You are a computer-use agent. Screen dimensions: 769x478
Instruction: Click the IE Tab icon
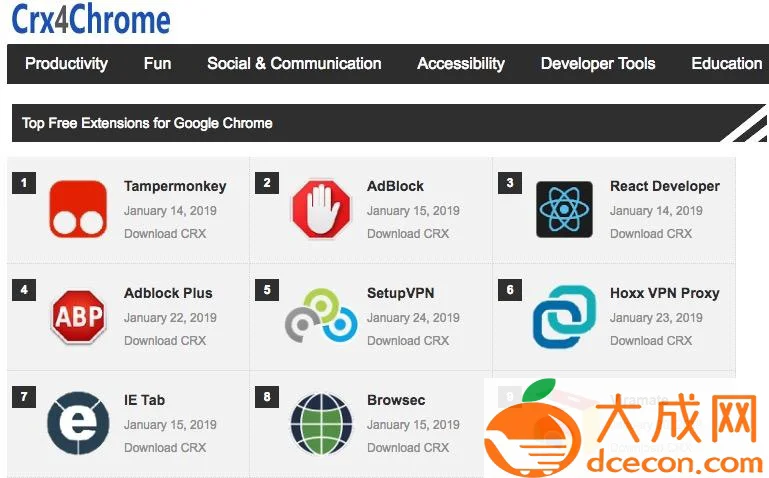pos(78,423)
